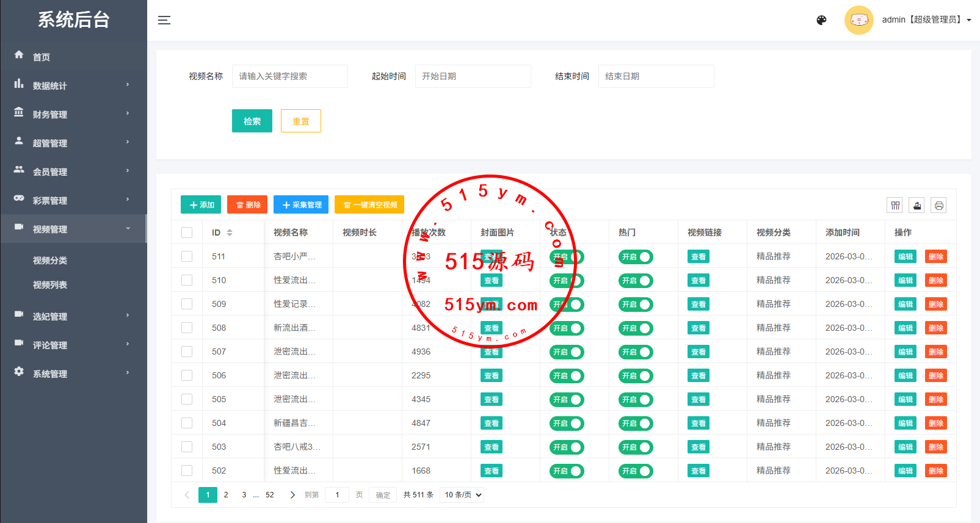Expand the 数据统计 sidebar menu
This screenshot has width=980, height=523.
[73, 85]
